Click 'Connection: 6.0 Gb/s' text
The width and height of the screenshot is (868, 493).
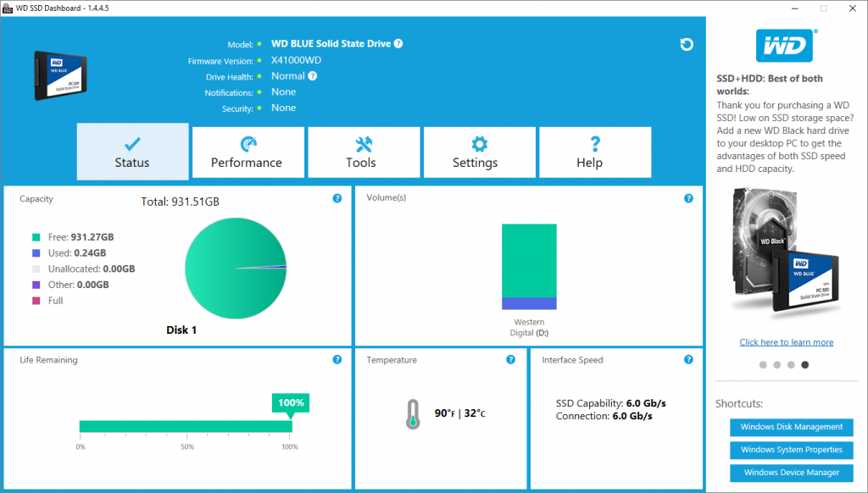click(x=604, y=416)
